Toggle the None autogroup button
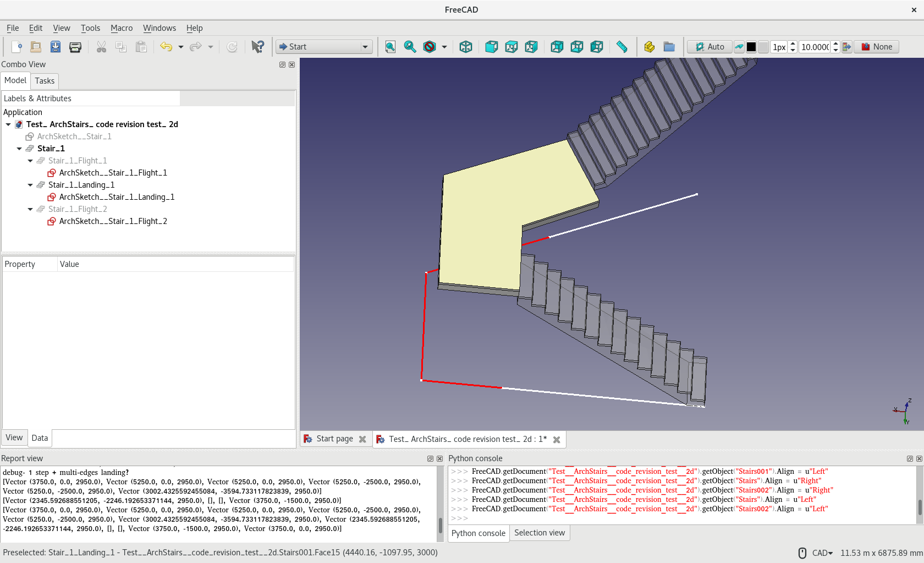924x563 pixels. point(877,47)
